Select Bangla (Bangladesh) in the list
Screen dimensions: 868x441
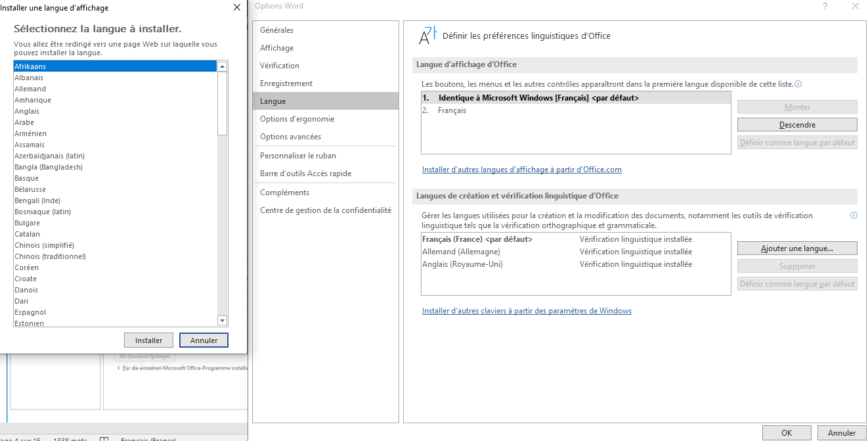[115, 167]
